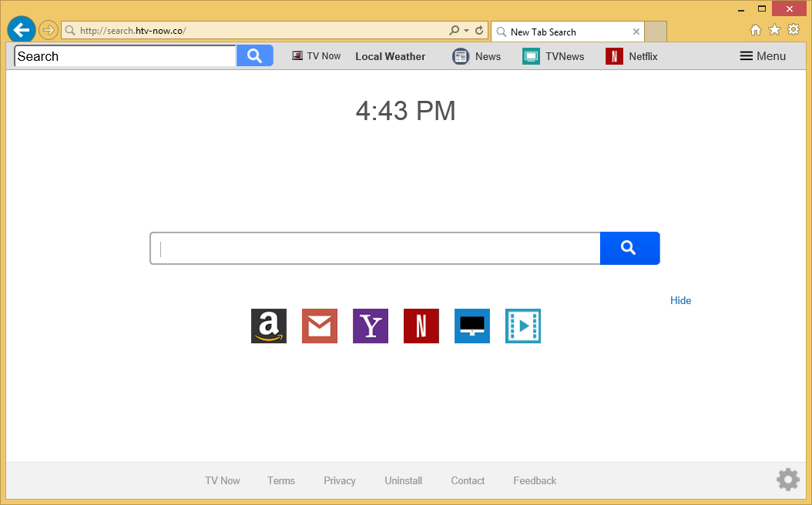This screenshot has width=812, height=505.
Task: Open the video play film shortcut tile
Action: point(523,326)
